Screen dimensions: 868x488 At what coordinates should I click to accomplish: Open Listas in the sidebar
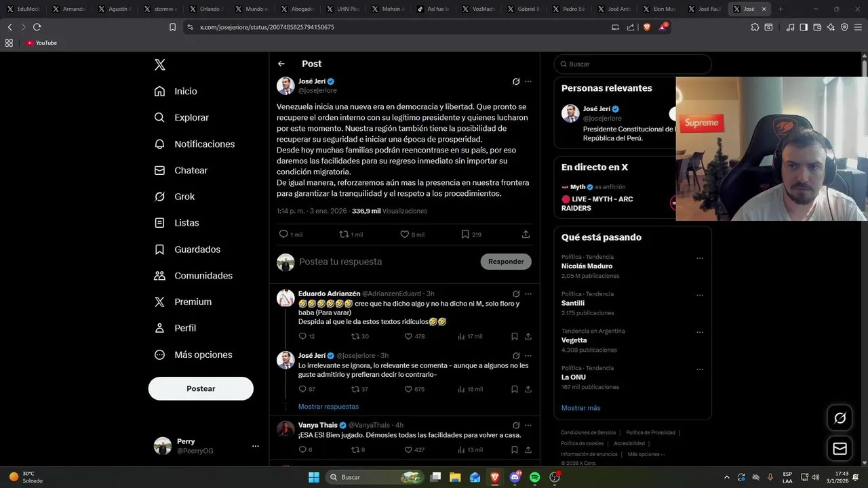(x=177, y=222)
